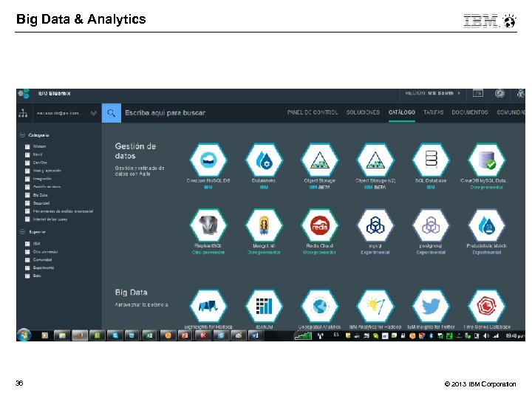Image resolution: width=532 pixels, height=399 pixels.
Task: Select the Geospatial Analytics globe icon
Action: [320, 306]
